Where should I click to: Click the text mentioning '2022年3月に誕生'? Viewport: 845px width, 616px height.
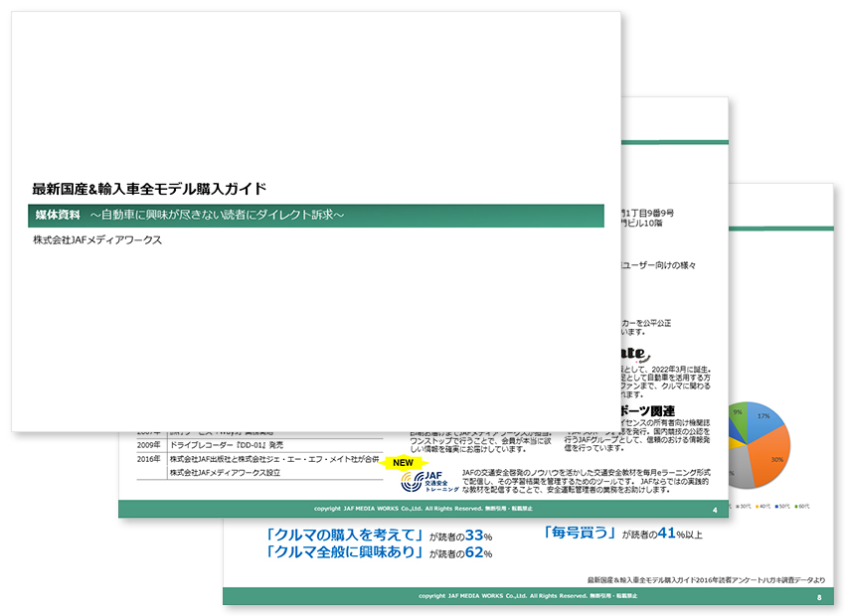coord(666,370)
